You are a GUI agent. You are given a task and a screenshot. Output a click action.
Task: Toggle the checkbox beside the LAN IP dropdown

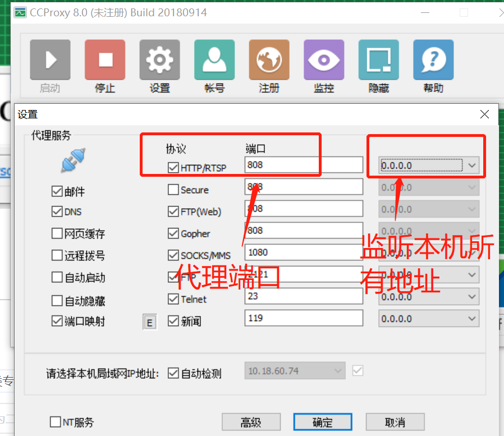pyautogui.click(x=358, y=370)
